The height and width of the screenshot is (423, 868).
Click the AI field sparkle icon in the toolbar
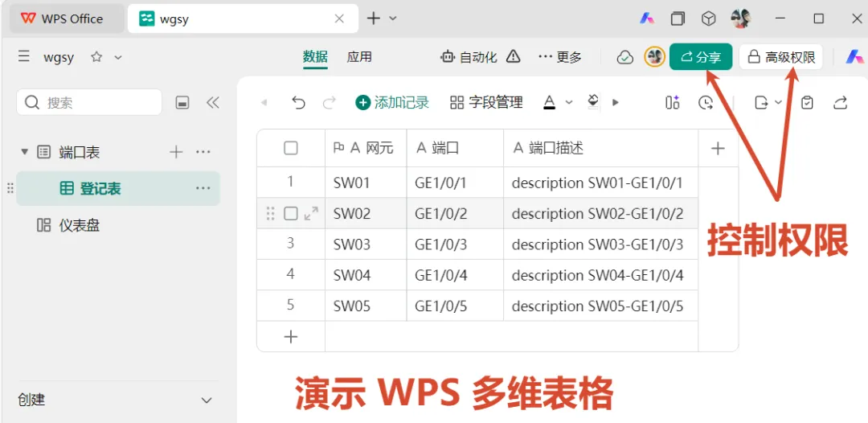pos(673,102)
